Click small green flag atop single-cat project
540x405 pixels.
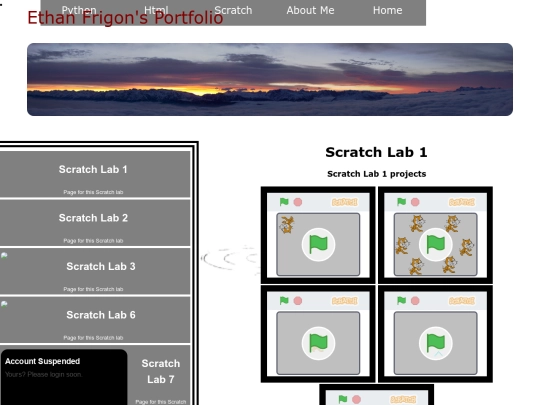click(284, 202)
